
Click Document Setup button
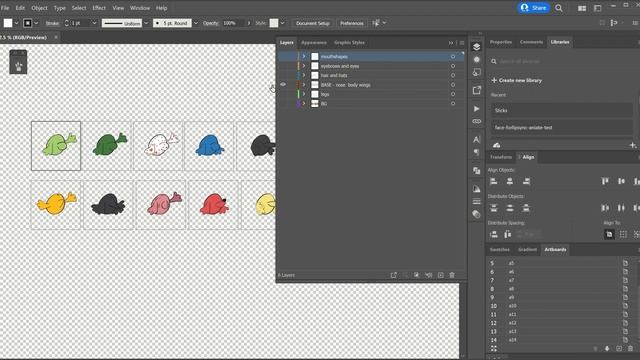pos(313,23)
